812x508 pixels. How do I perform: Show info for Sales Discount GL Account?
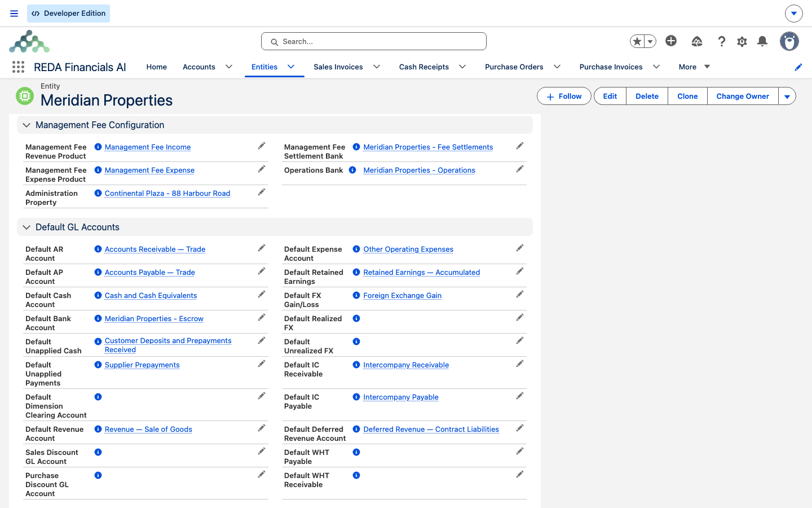[98, 452]
